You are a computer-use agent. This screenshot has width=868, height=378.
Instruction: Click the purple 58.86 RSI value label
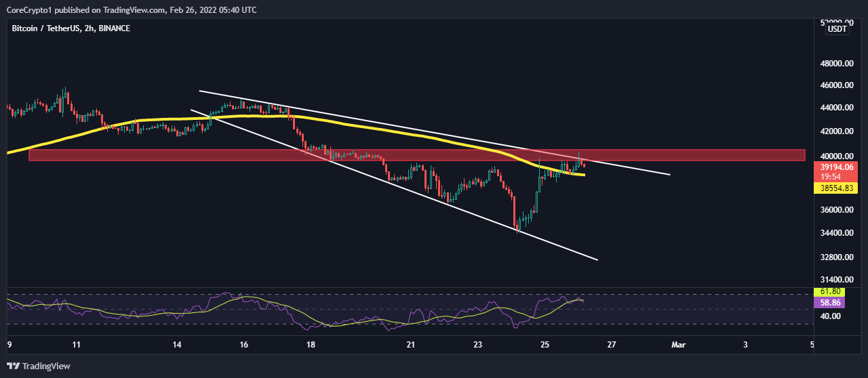831,303
